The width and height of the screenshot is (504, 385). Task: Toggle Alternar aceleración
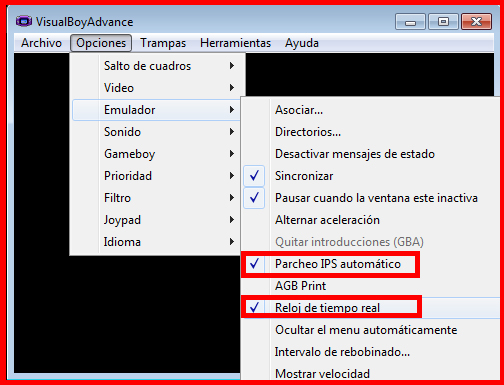click(371, 220)
